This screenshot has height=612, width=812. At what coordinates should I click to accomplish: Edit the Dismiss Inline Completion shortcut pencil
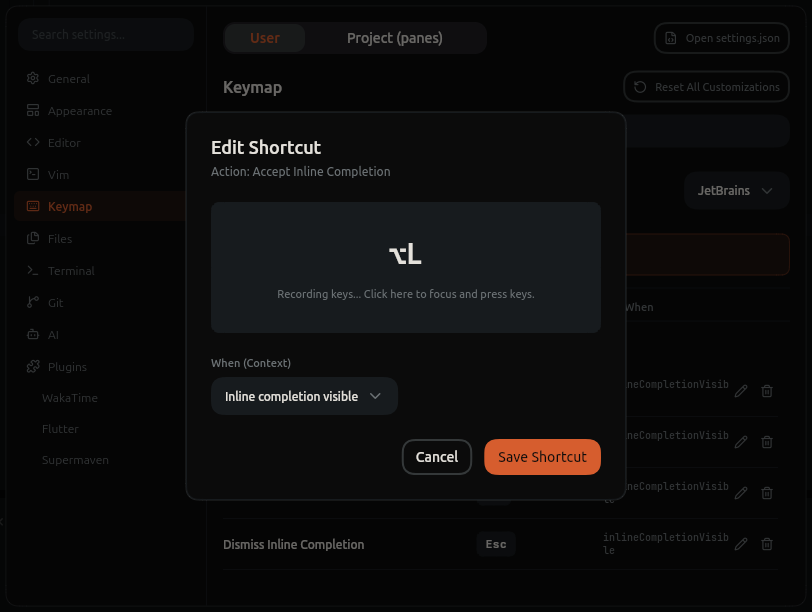click(x=741, y=544)
